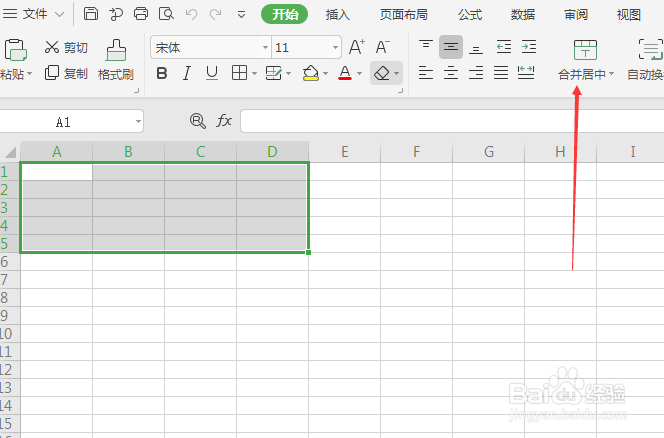Center text horizontally

coord(451,73)
